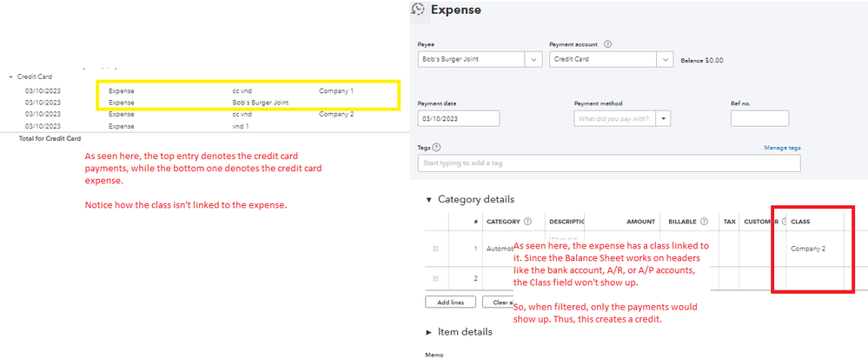Click drag handle icon on line 2

435,278
